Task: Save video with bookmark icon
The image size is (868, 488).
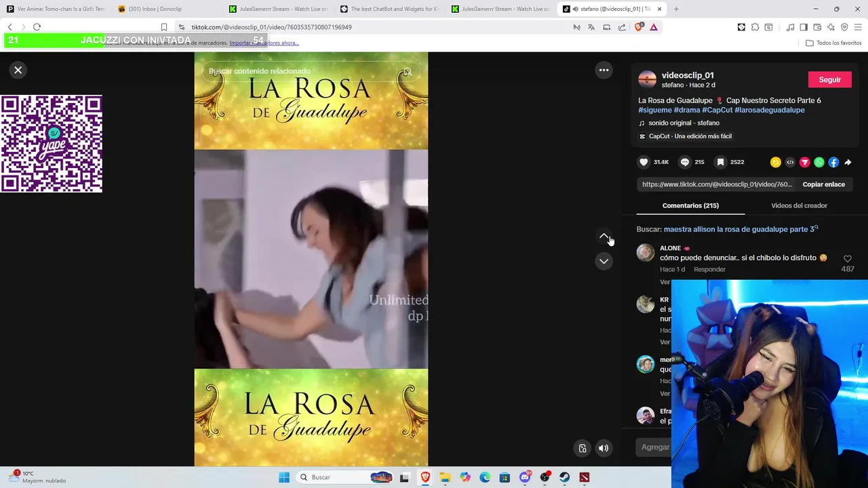Action: click(721, 162)
